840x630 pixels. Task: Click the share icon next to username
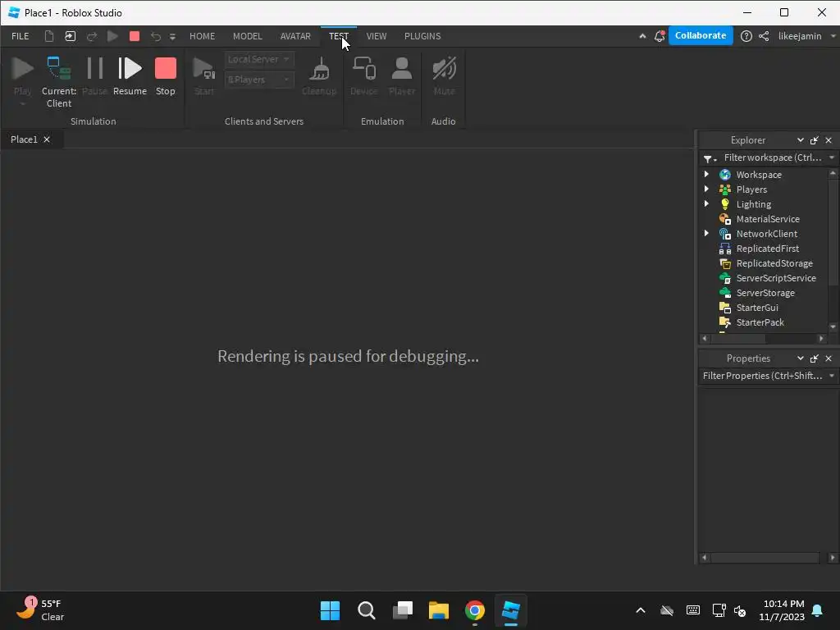coord(764,36)
